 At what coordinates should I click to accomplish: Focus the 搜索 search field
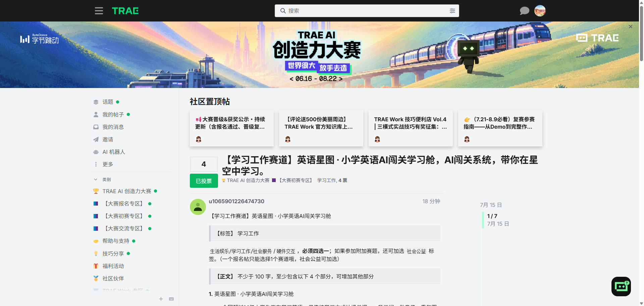point(367,11)
